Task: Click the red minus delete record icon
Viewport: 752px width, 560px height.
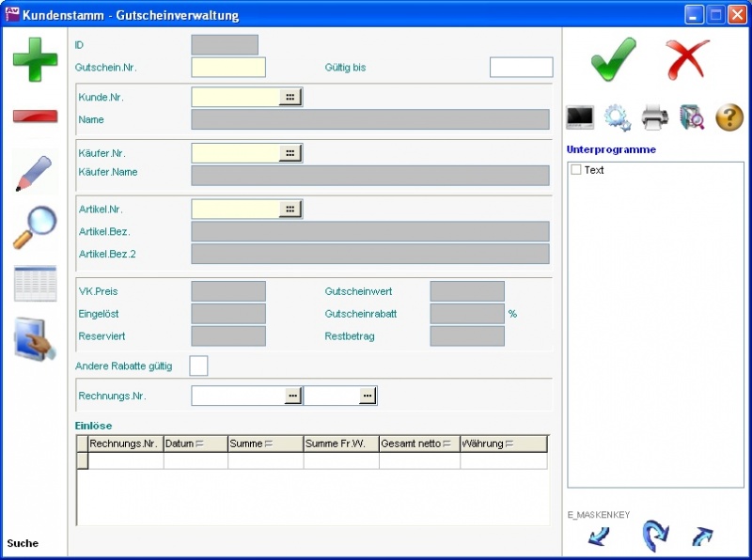Action: coord(35,117)
